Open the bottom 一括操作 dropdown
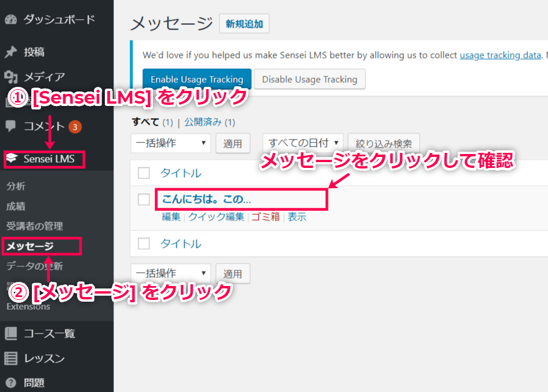This screenshot has width=548, height=392. pos(170,273)
